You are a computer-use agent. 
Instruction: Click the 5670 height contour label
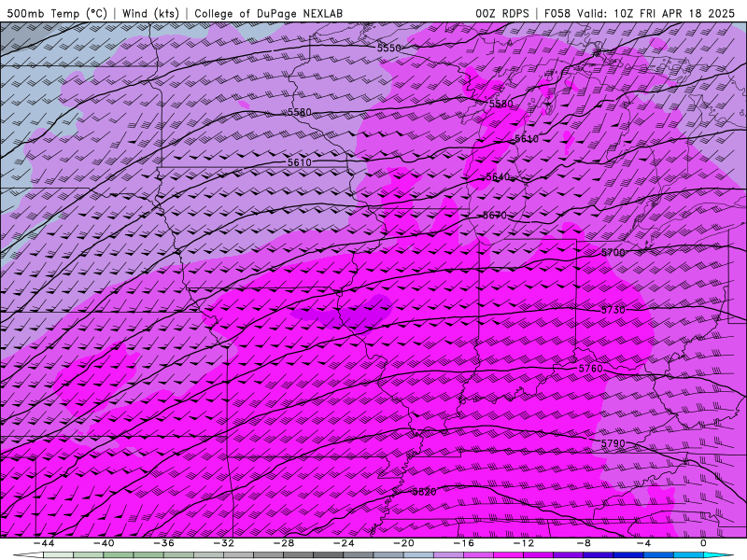495,216
